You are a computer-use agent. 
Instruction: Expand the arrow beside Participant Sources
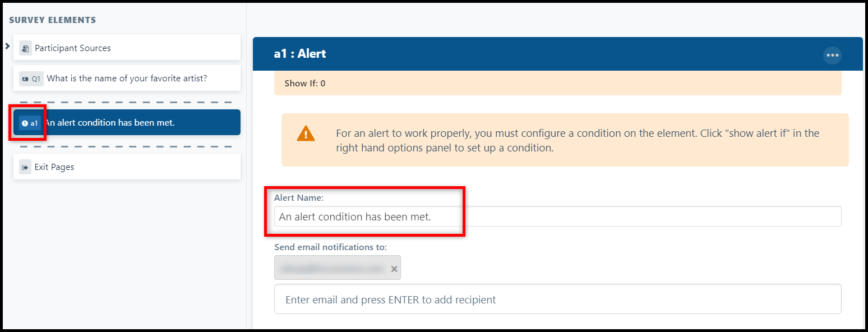(7, 46)
